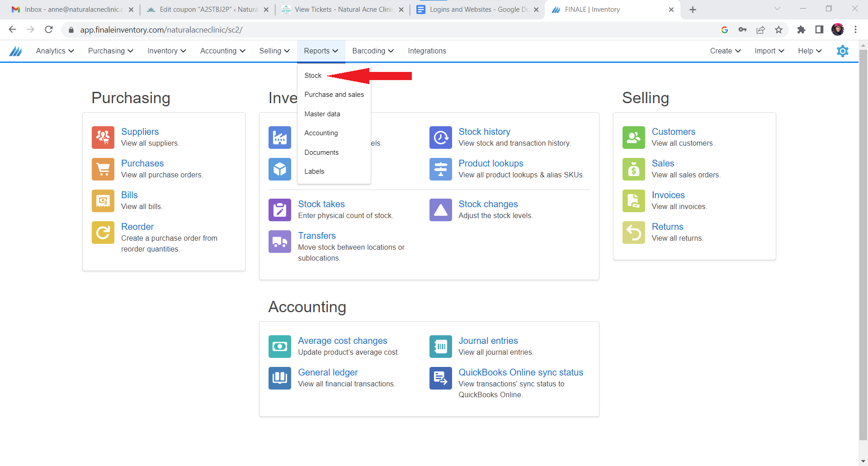Click the Invoices document icon
The image size is (868, 466).
point(634,201)
